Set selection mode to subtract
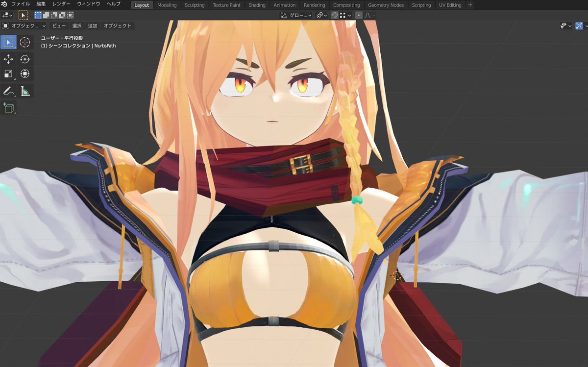The image size is (588, 367). coord(54,15)
